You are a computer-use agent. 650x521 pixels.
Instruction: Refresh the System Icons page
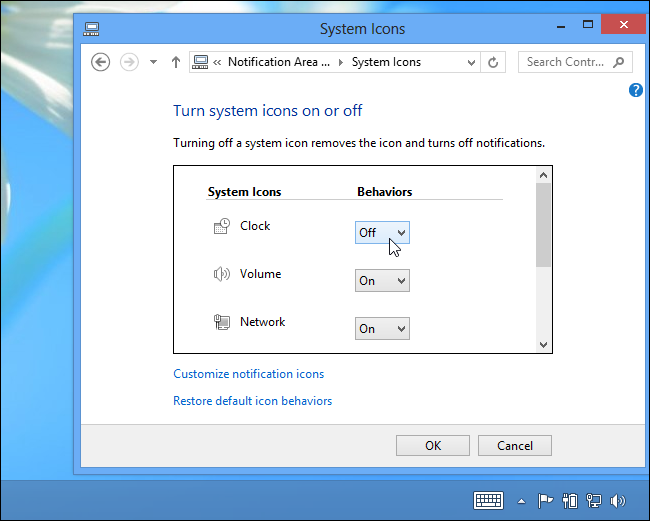point(493,62)
